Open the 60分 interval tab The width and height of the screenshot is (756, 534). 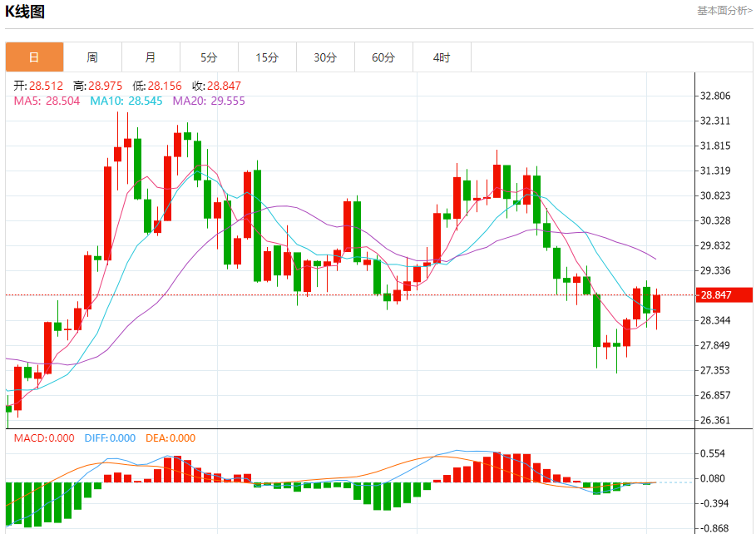coord(383,57)
